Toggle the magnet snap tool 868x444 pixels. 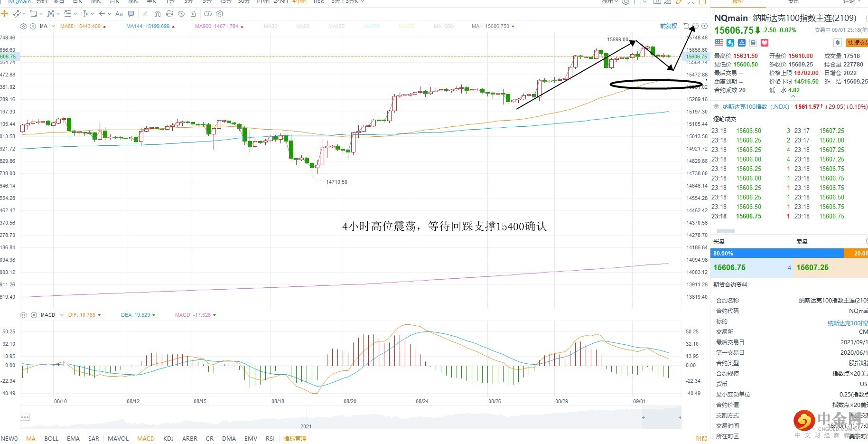tap(158, 14)
